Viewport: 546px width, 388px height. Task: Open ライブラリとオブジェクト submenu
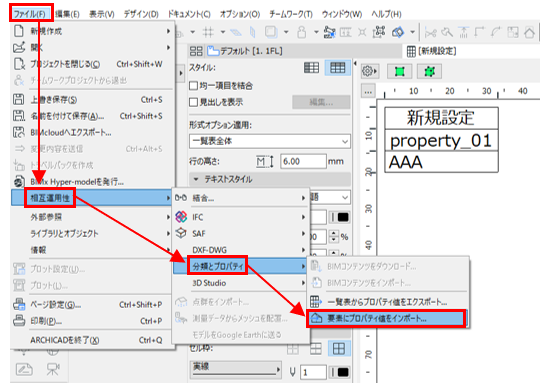pyautogui.click(x=93, y=233)
